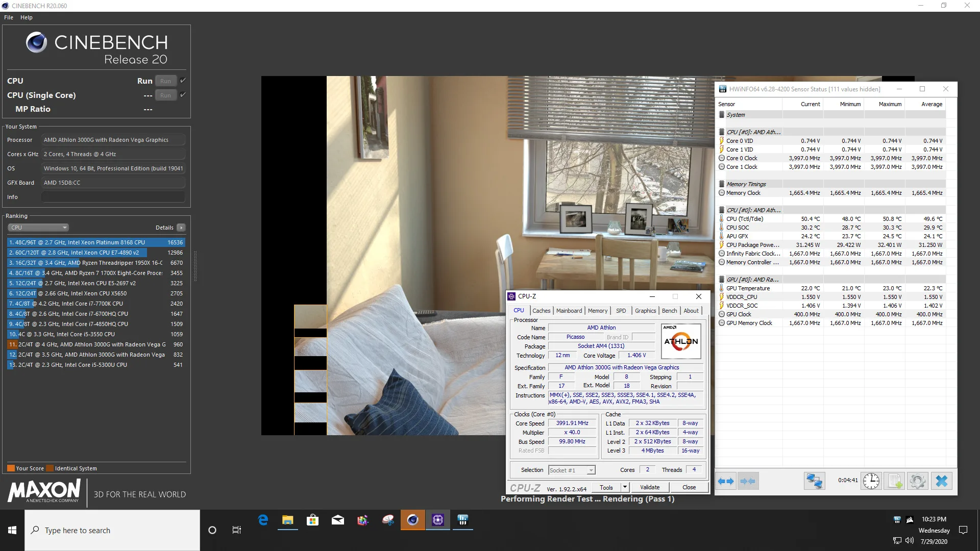Open Cortana circle on taskbar
The height and width of the screenshot is (551, 980).
coord(212,530)
